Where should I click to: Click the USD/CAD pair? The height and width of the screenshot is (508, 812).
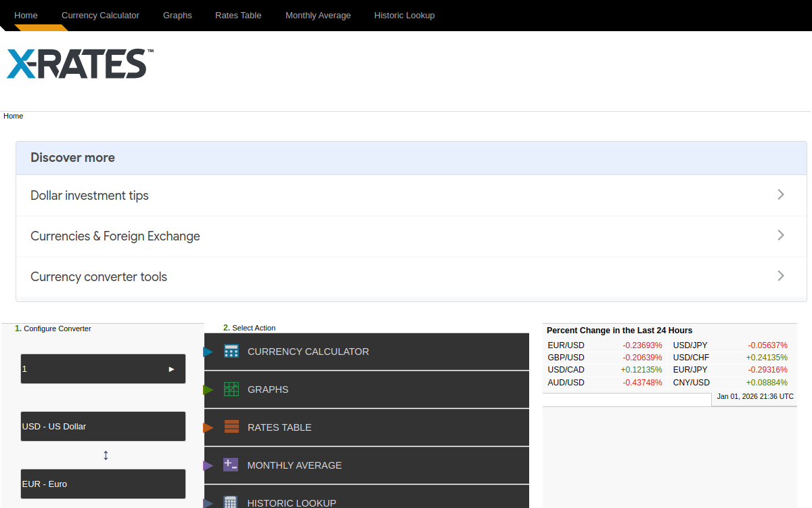tap(566, 370)
